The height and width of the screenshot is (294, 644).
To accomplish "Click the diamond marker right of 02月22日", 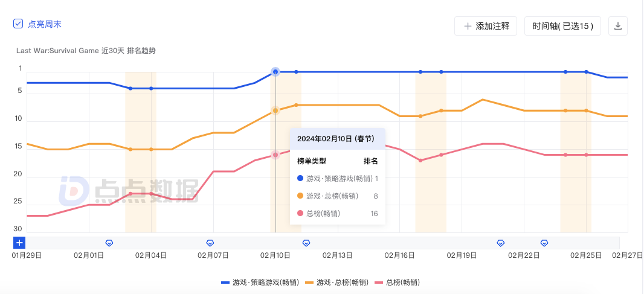I will 544,243.
